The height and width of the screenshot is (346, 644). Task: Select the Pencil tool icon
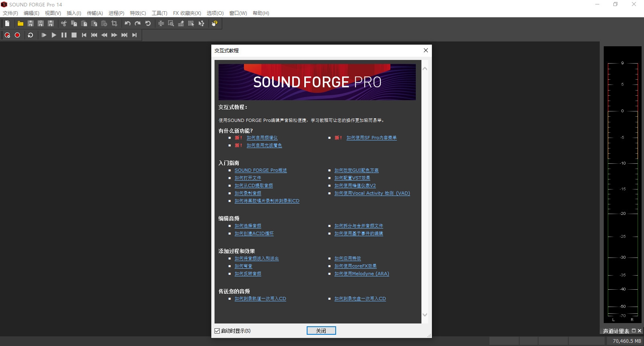pos(181,23)
